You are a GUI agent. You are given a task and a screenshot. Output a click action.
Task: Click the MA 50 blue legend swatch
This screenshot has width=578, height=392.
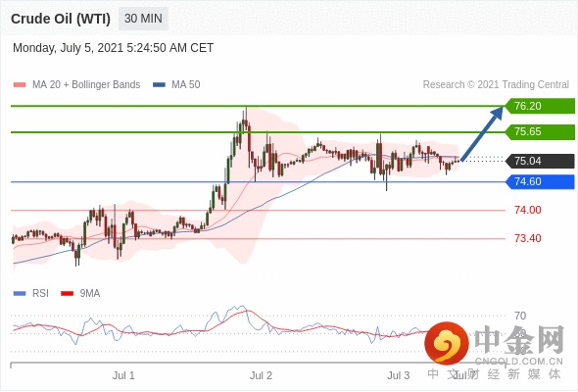coord(159,85)
